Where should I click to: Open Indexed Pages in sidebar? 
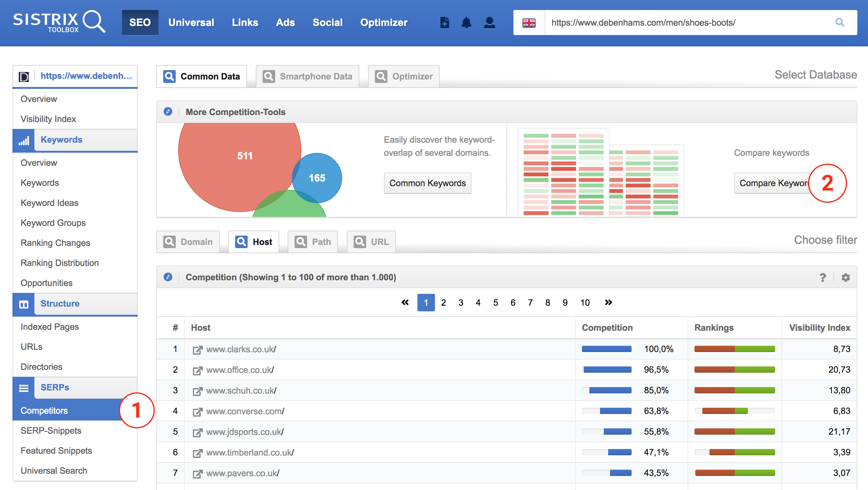click(50, 326)
